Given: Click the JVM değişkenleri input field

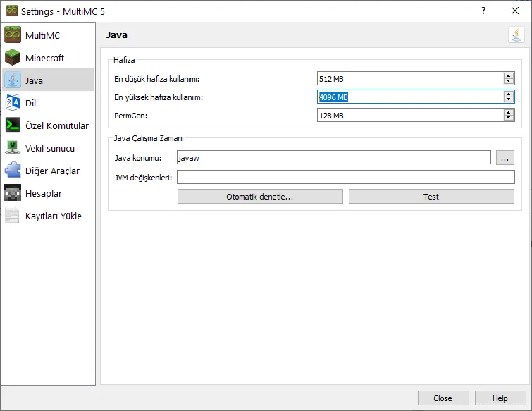Looking at the screenshot, I should pyautogui.click(x=346, y=177).
